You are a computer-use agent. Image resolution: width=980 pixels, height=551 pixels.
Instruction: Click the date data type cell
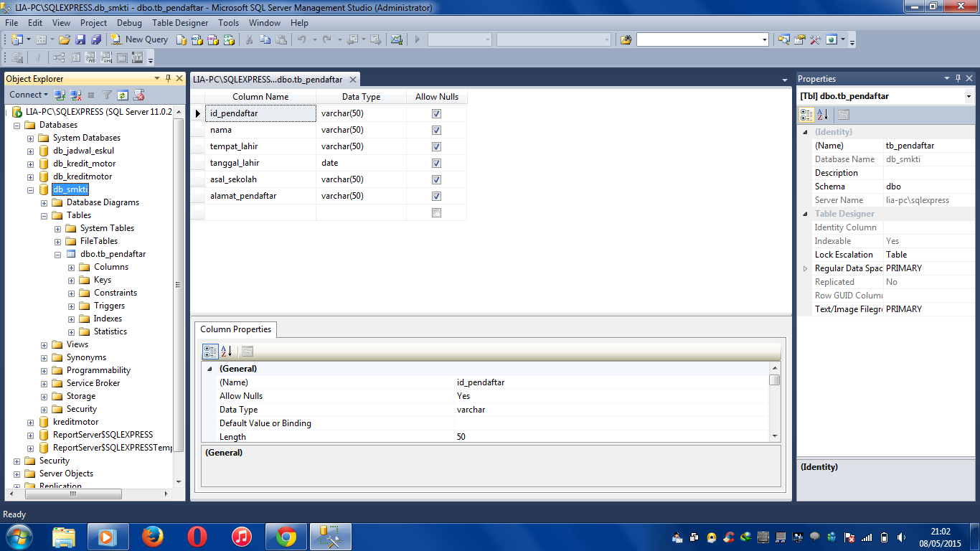point(362,163)
